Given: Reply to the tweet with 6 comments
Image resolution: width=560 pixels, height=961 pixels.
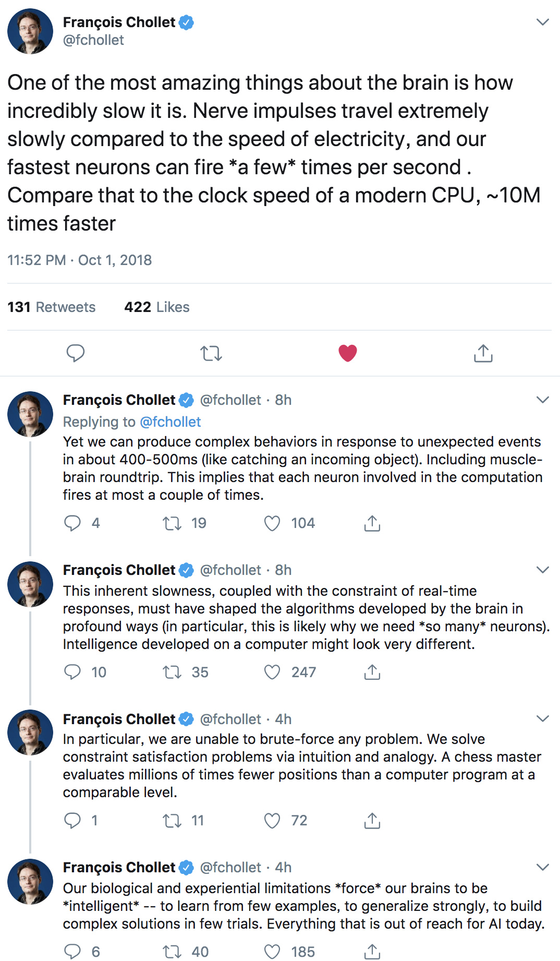Looking at the screenshot, I should (72, 952).
